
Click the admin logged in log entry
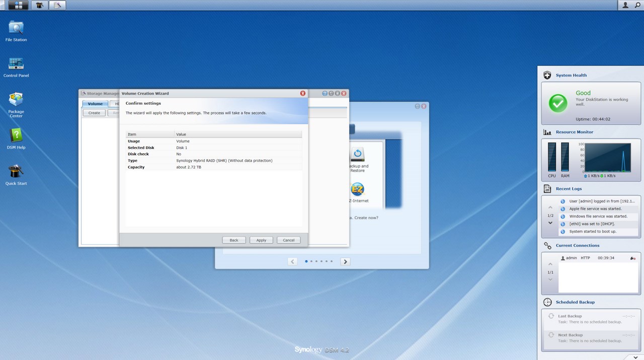(598, 201)
